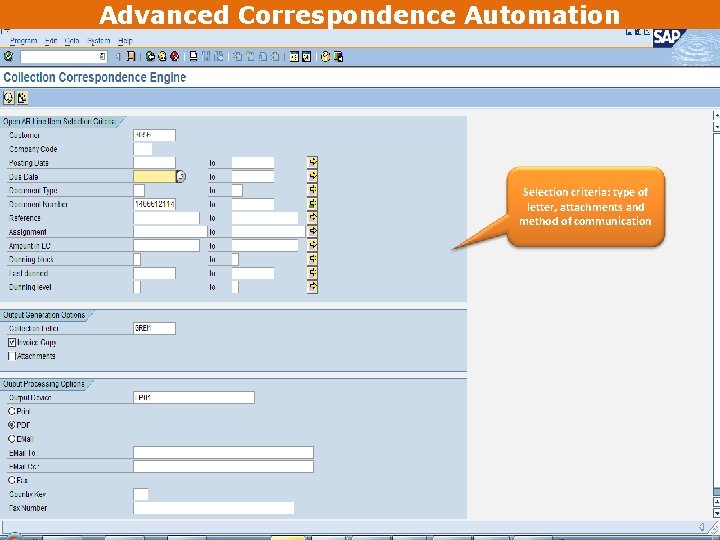
Task: Click the Country Key input field
Action: pos(141,494)
